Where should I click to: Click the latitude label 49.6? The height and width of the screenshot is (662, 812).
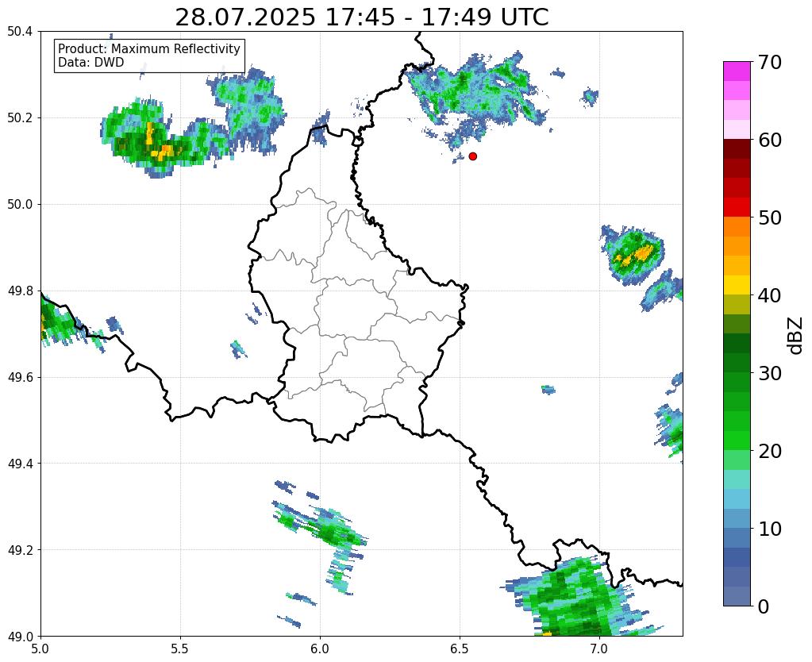pos(20,378)
